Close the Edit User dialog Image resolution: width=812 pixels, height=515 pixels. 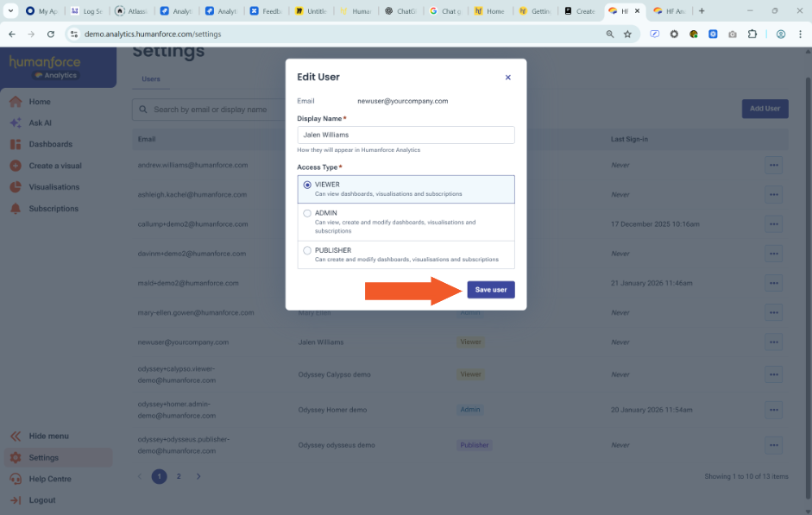pyautogui.click(x=507, y=78)
